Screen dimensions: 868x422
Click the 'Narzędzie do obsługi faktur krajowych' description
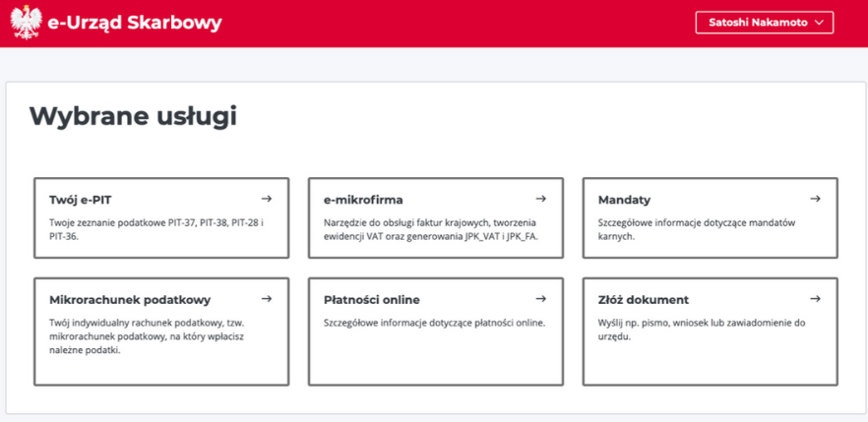[x=430, y=229]
